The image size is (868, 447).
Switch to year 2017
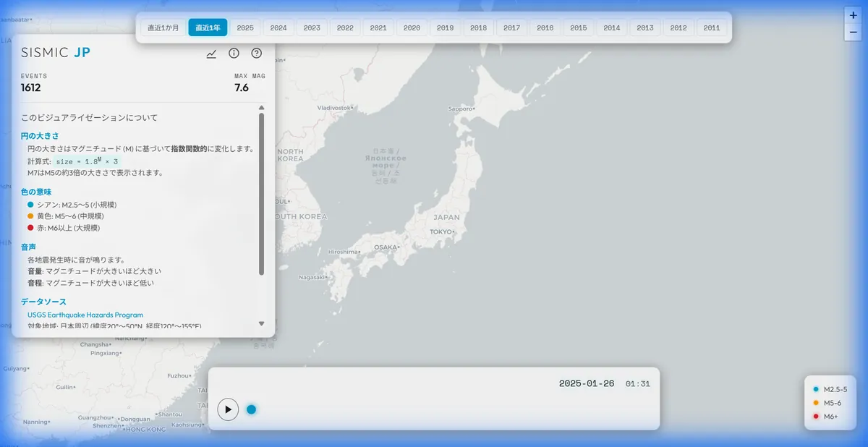point(511,27)
